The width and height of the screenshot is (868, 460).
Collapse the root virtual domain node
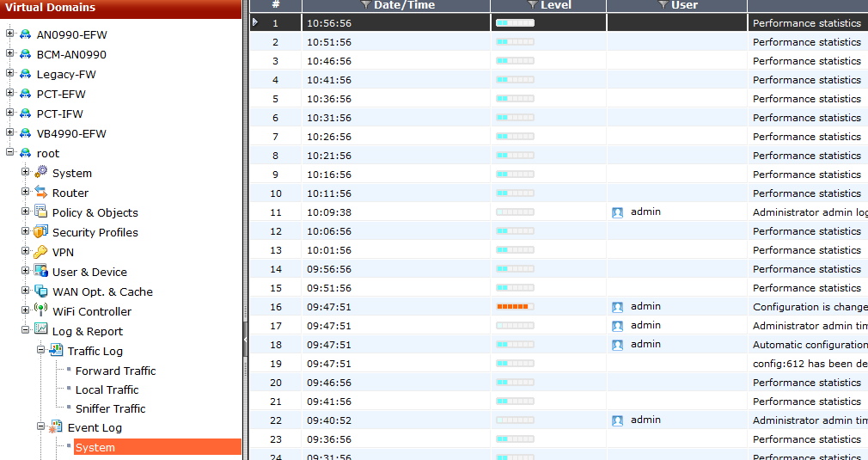tap(10, 153)
